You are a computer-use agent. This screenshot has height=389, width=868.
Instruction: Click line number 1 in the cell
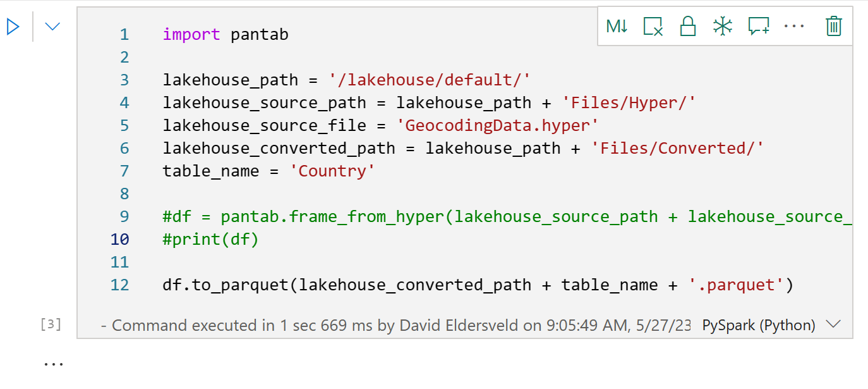(124, 34)
